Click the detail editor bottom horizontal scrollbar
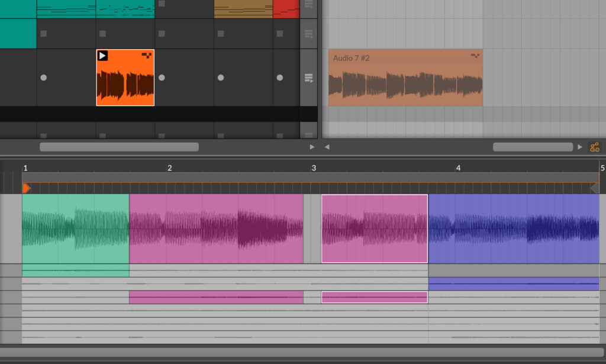Image resolution: width=606 pixels, height=364 pixels. [301, 352]
